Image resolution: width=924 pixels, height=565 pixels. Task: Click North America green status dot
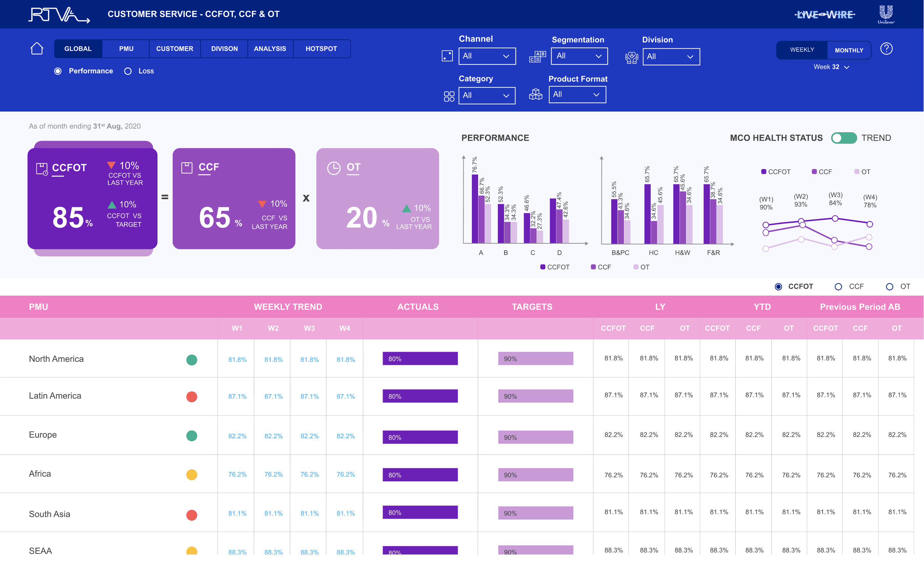[192, 360]
